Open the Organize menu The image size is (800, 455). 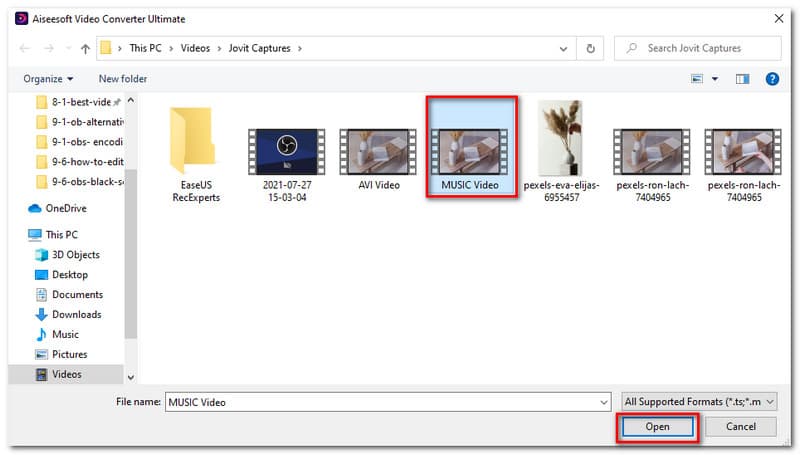tap(50, 79)
